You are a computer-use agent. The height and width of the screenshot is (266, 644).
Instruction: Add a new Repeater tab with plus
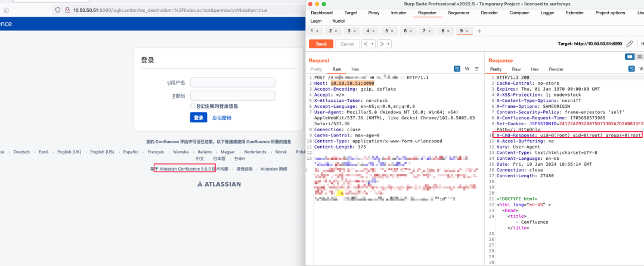coord(479,31)
